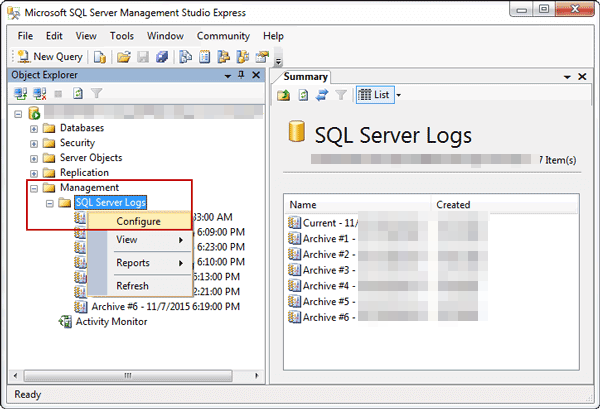Click the List view button
Screen dimensions: 600x409
(x=375, y=95)
